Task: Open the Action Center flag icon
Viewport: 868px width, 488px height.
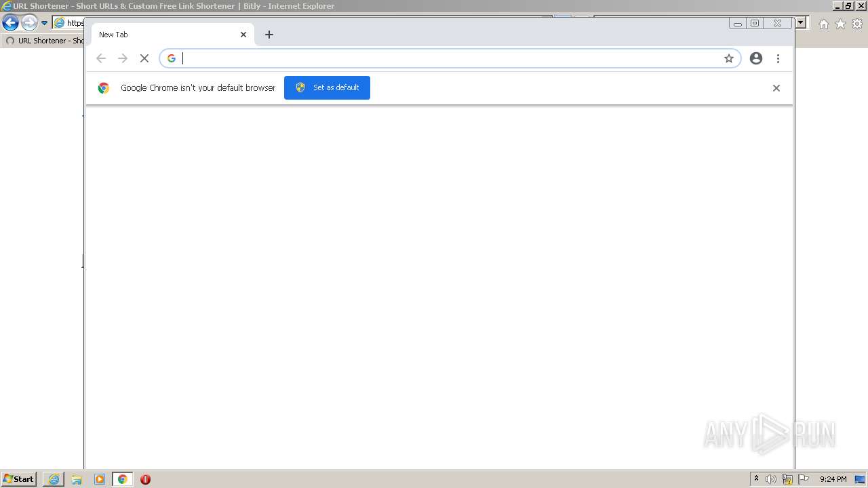Action: pos(804,479)
